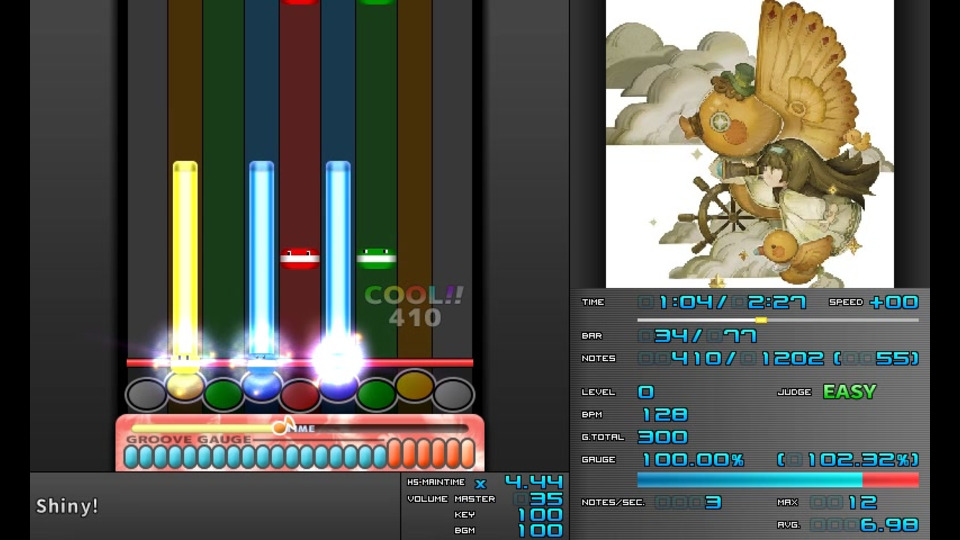Click the KEY volume value 100
This screenshot has height=540, width=960.
[540, 515]
